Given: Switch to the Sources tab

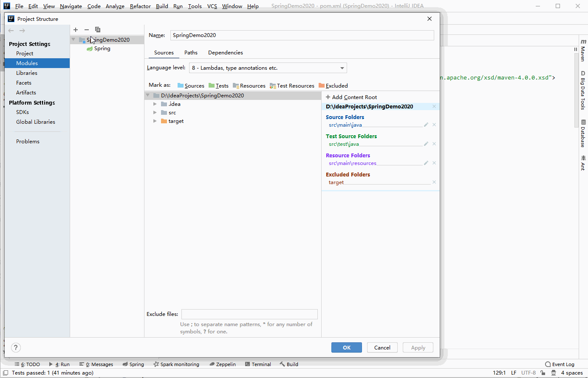Looking at the screenshot, I should tap(164, 53).
